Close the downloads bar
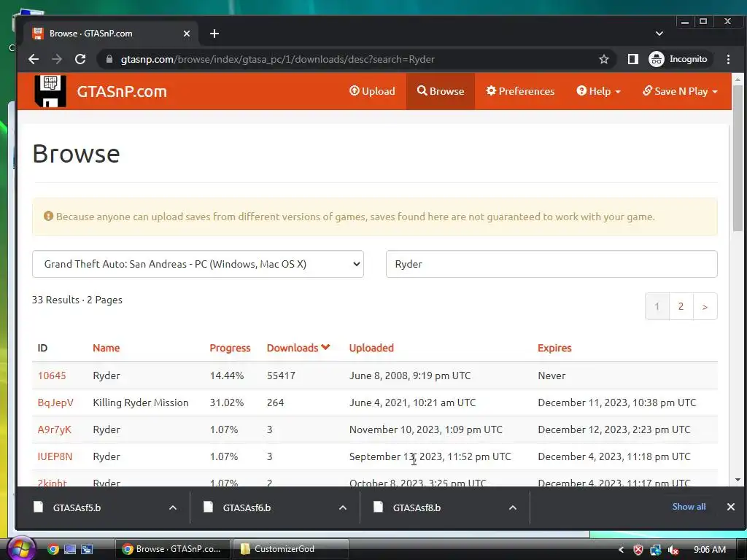747x560 pixels. [x=731, y=507]
